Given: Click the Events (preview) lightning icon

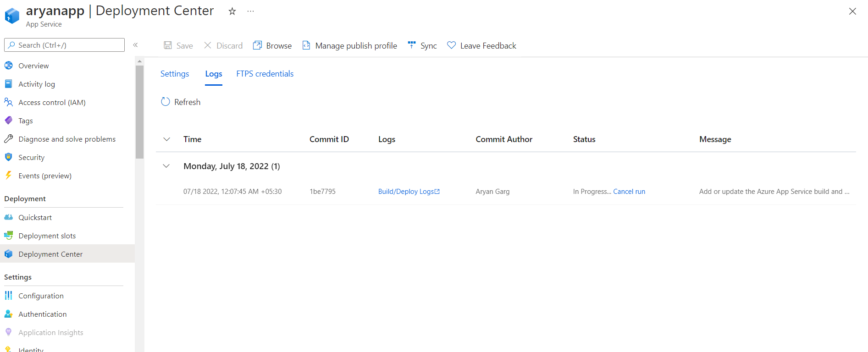Looking at the screenshot, I should [9, 176].
